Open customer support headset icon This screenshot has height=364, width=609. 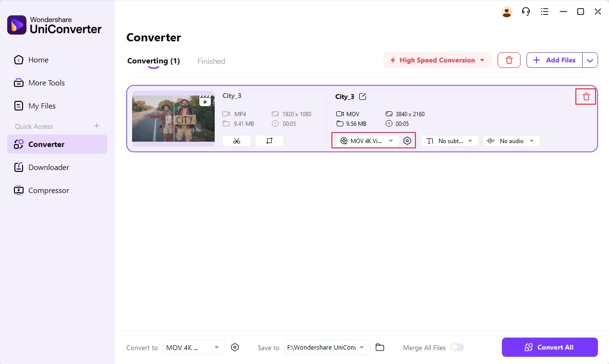[x=526, y=12]
